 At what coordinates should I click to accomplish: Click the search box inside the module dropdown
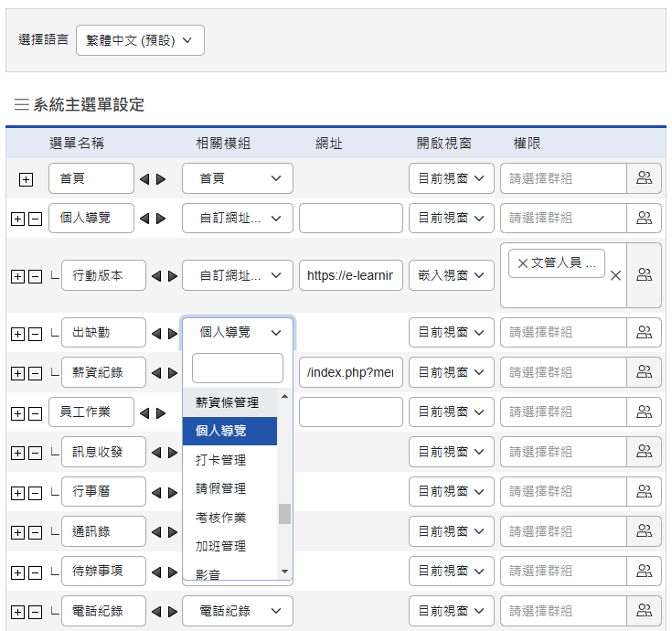(238, 369)
